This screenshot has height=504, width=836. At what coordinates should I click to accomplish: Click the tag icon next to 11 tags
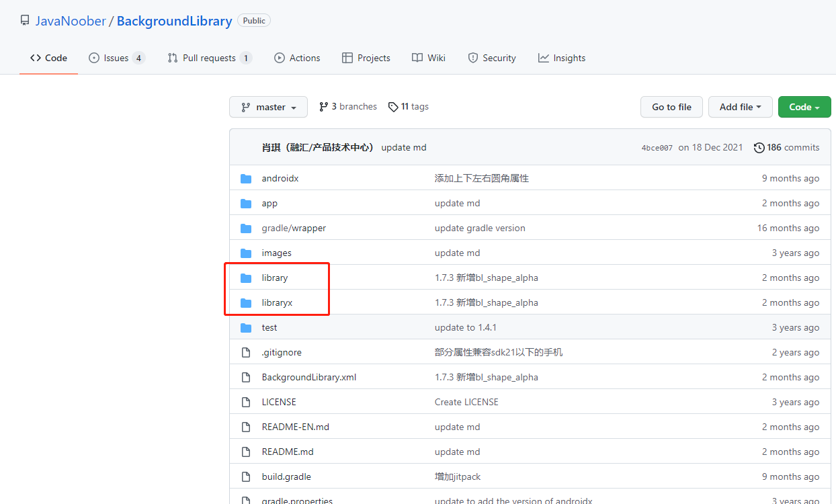393,107
